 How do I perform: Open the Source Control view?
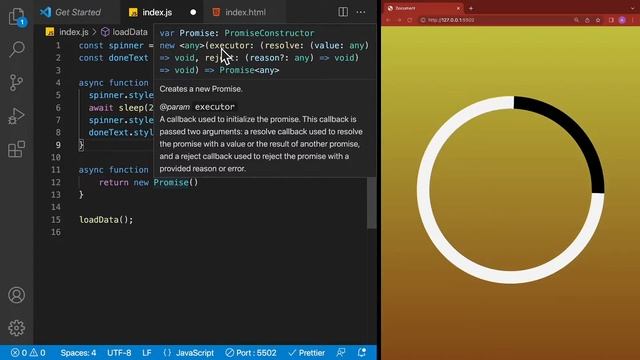pyautogui.click(x=17, y=82)
